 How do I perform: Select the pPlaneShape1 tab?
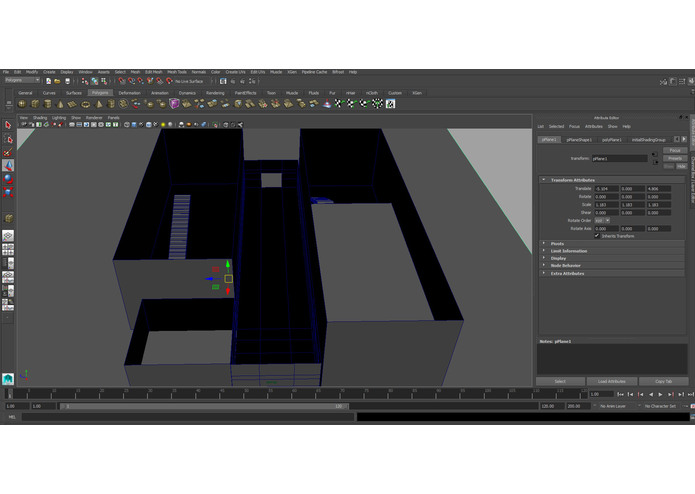pos(579,140)
